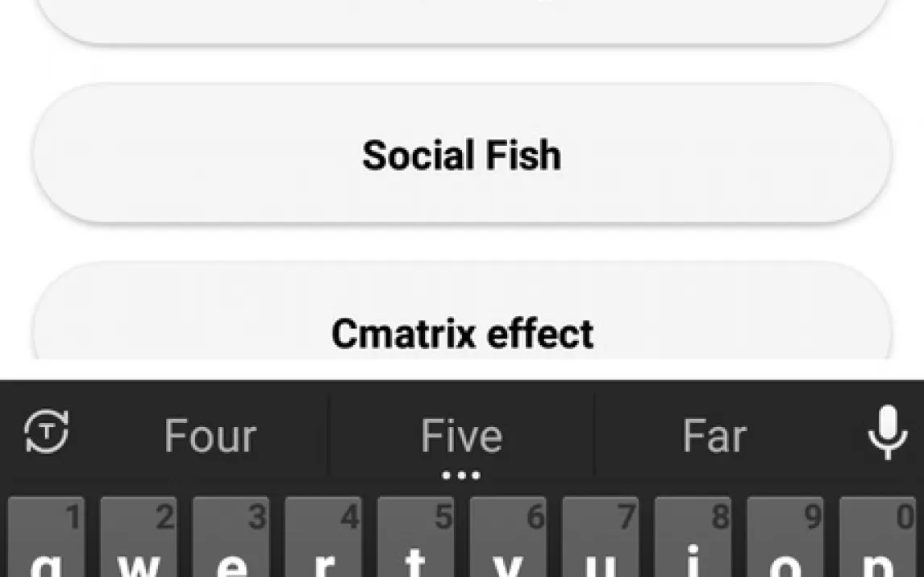Screen dimensions: 924x577
Task: Tap the partially visible top list button
Action: point(461,19)
